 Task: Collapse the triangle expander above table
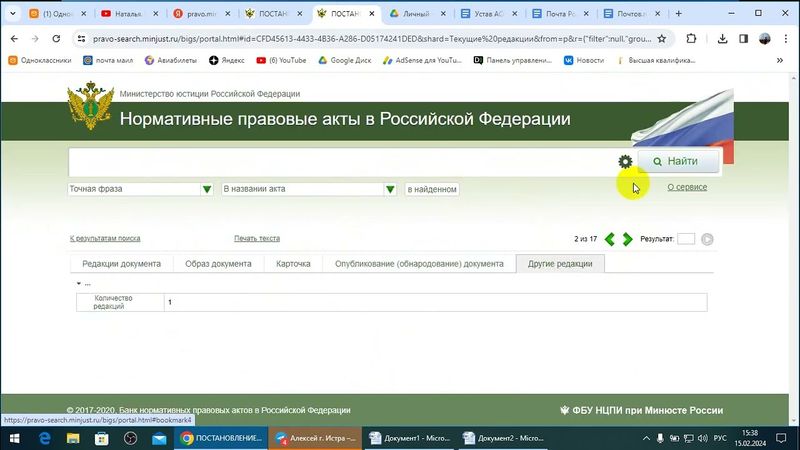[79, 283]
